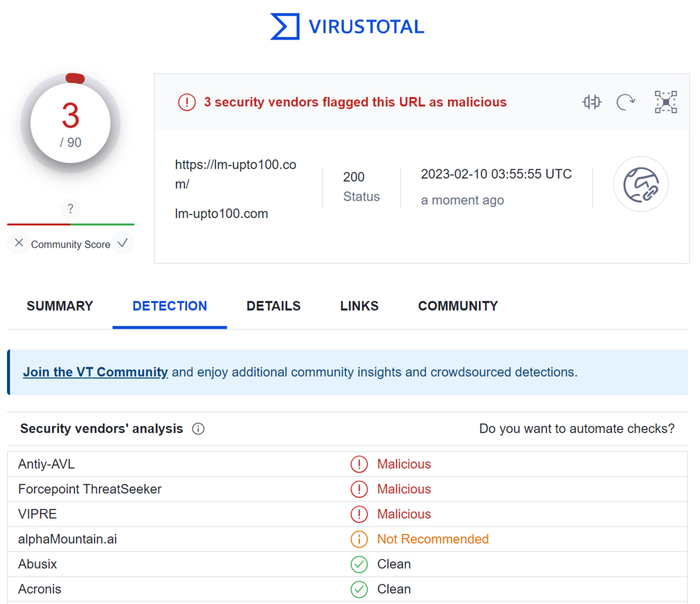Image resolution: width=700 pixels, height=604 pixels.
Task: Select the https://lm-upto100.com/ URL text
Action: pyautogui.click(x=236, y=174)
